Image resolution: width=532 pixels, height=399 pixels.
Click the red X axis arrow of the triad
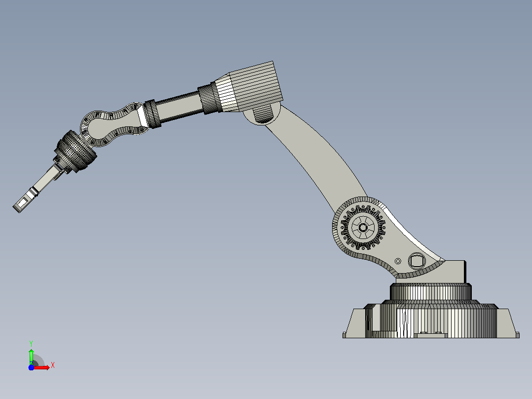[x=41, y=367]
